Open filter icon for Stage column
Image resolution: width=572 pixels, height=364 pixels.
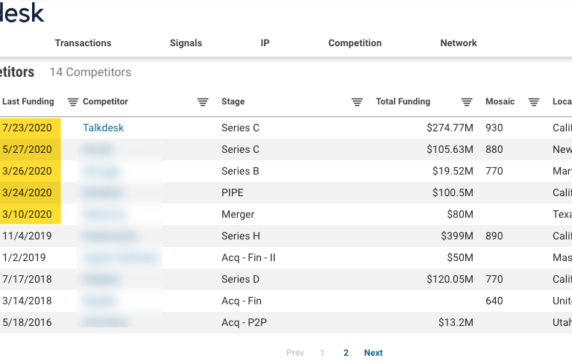tap(357, 102)
